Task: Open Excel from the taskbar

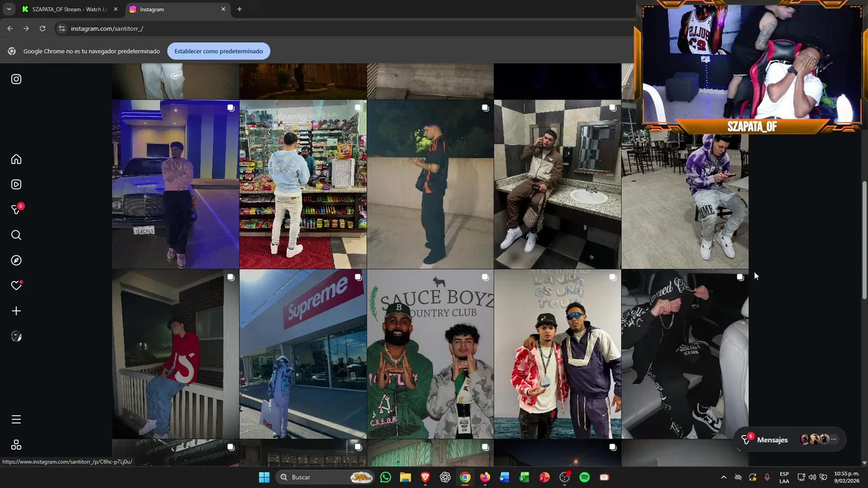Action: tap(524, 477)
